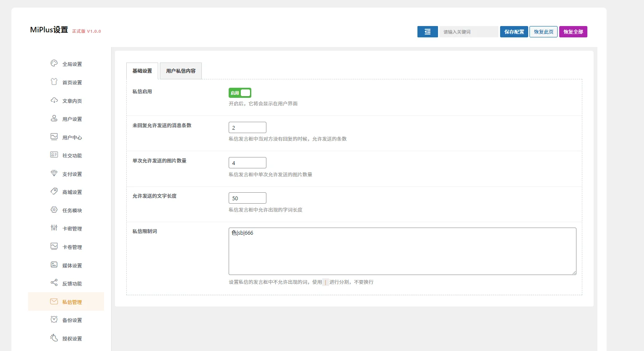644x351 pixels.
Task: Click the purple 恢复全部 button
Action: click(x=573, y=32)
